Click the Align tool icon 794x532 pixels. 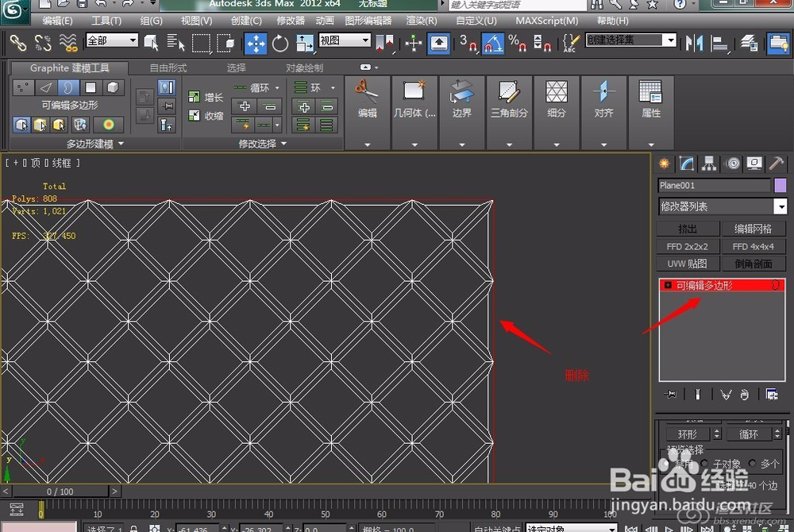pos(719,43)
